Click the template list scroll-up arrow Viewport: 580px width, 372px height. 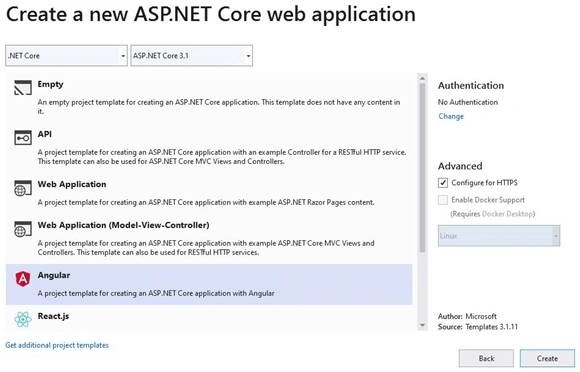pyautogui.click(x=422, y=78)
